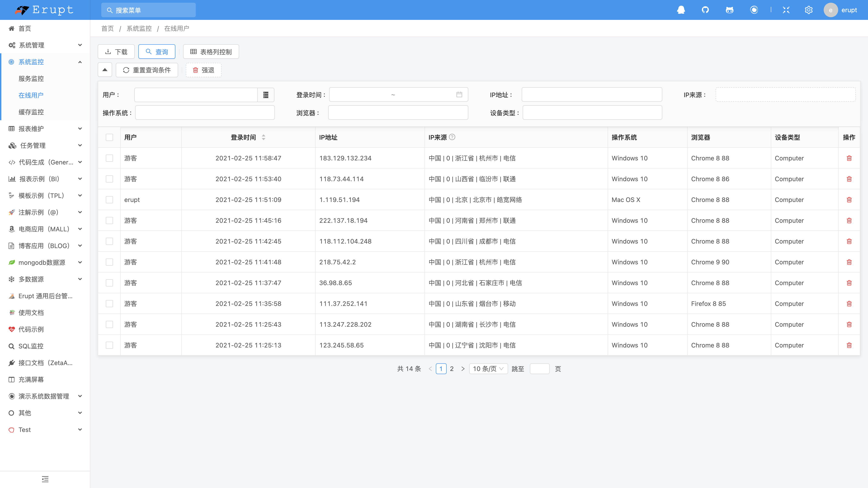Click the calendar icon in 登录时间 field
Viewport: 868px width, 488px height.
[x=459, y=95]
